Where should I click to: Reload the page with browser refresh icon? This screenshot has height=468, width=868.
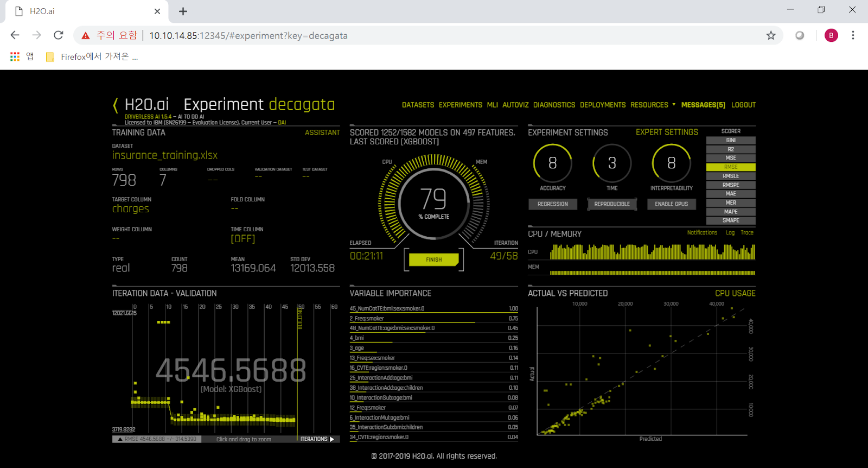click(59, 35)
